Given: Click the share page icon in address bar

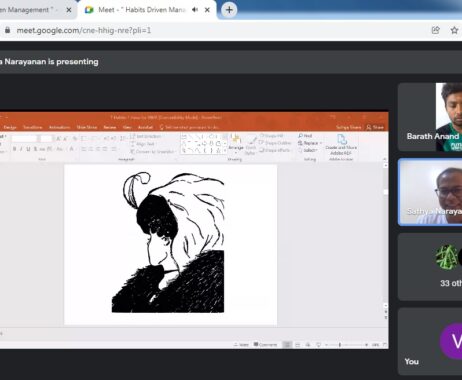Looking at the screenshot, I should click(436, 30).
